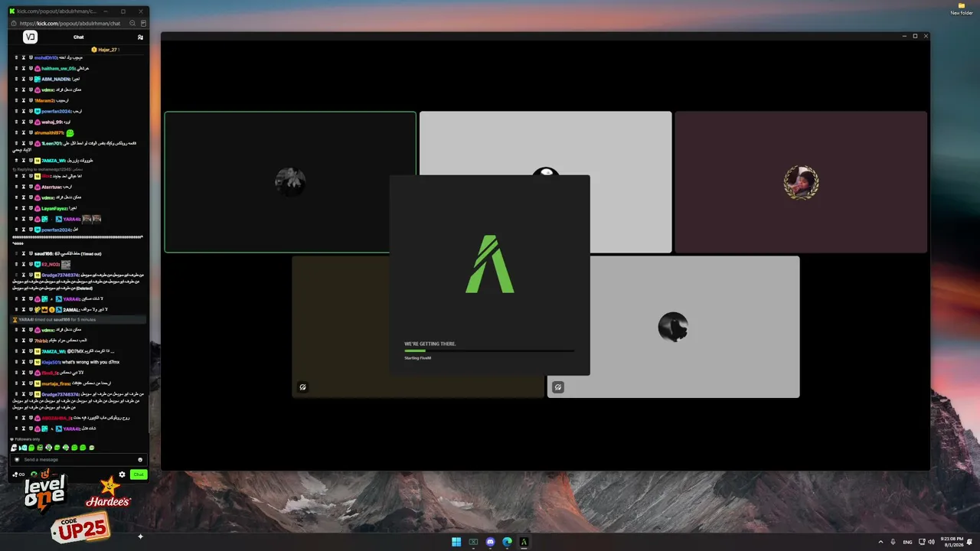Click the delete icon on mohdDh10's message

15,58
